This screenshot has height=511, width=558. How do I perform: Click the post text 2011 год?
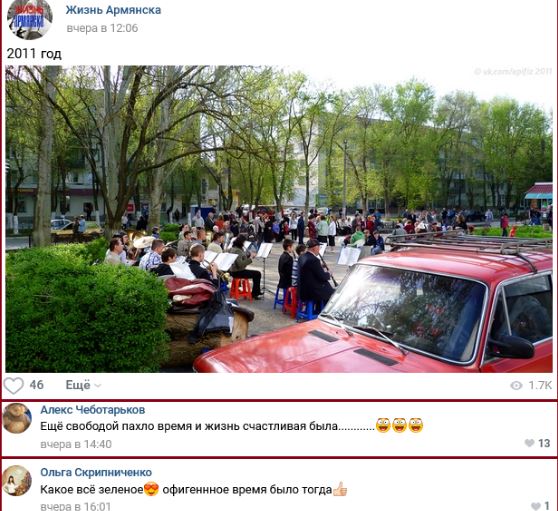(x=34, y=54)
